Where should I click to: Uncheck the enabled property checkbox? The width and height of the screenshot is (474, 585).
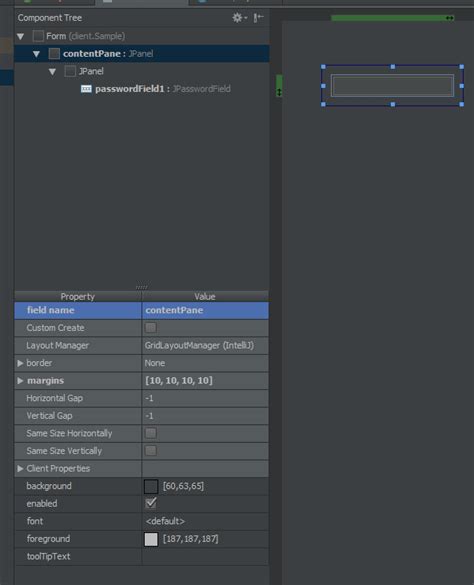coord(151,503)
